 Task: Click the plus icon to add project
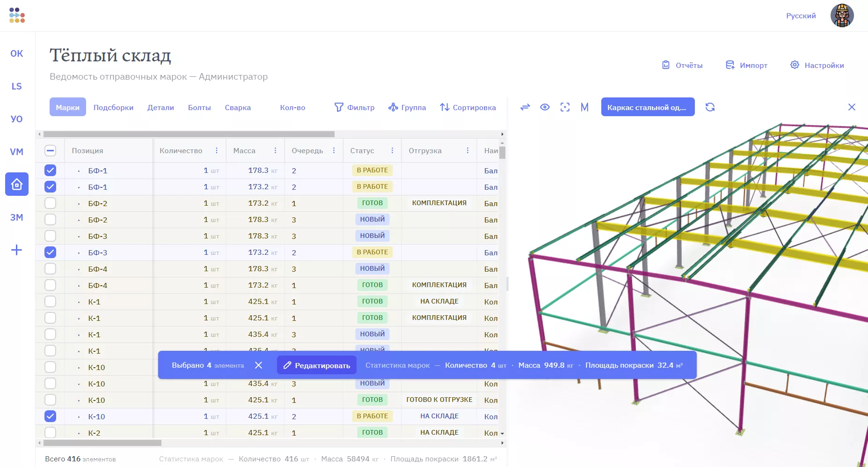click(16, 250)
